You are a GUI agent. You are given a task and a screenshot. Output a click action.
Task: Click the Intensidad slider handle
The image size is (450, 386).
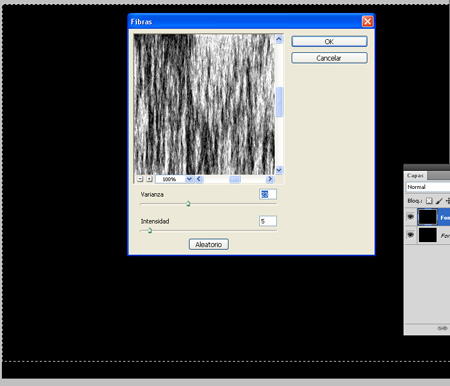click(x=150, y=230)
